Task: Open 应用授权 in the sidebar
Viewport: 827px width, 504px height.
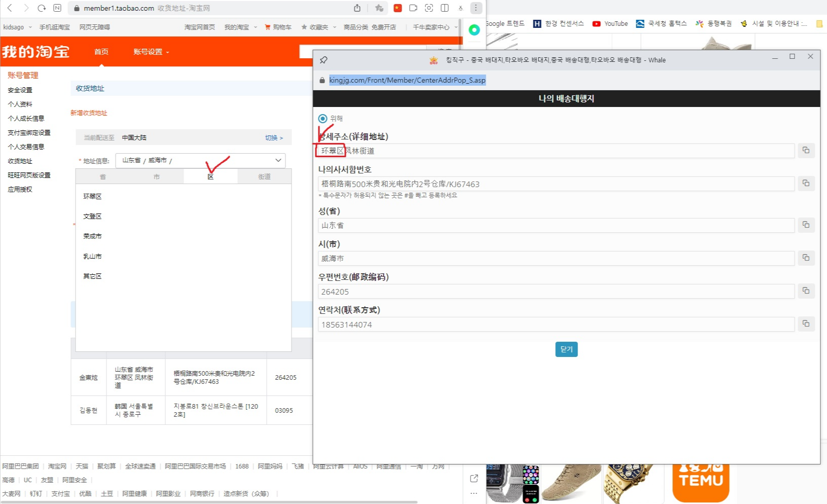Action: coord(20,190)
